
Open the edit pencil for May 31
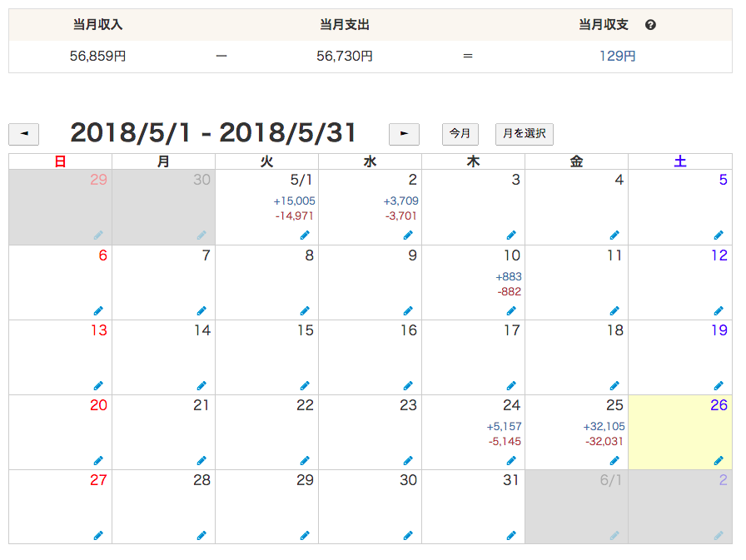click(x=511, y=536)
